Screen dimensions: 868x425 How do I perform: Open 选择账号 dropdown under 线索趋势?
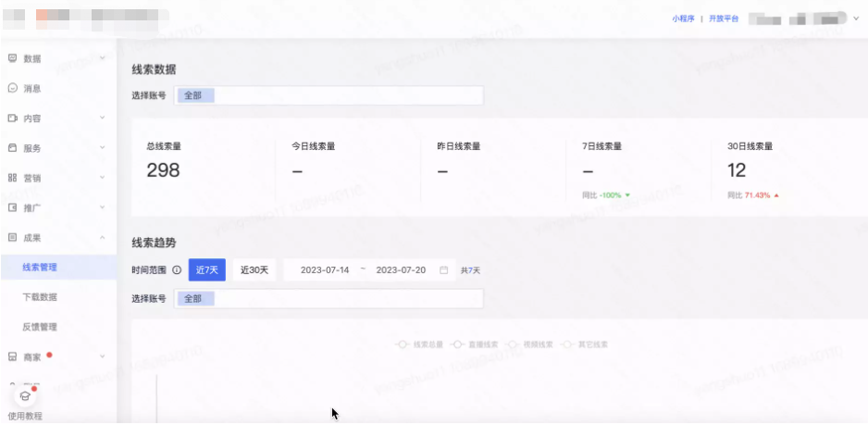click(329, 299)
